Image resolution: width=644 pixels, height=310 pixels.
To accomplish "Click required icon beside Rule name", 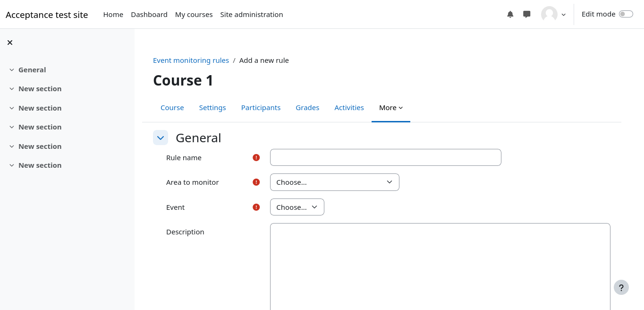I will pos(256,158).
